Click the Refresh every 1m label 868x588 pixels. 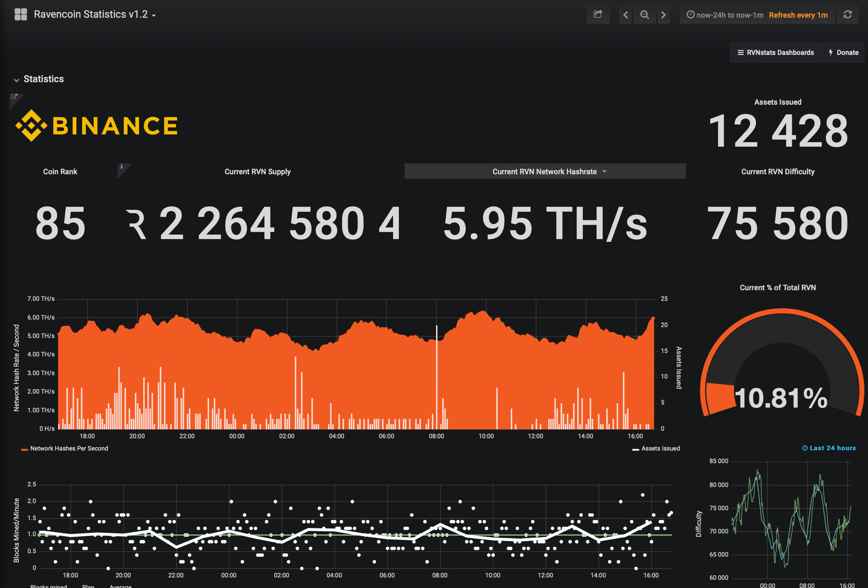[x=798, y=15]
